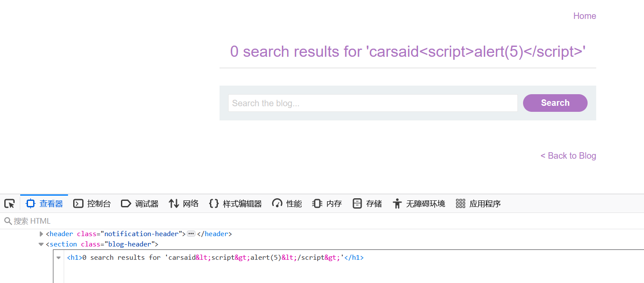Viewport: 644px width, 283px height.
Task: Activate the element picker tool icon
Action: click(x=9, y=204)
